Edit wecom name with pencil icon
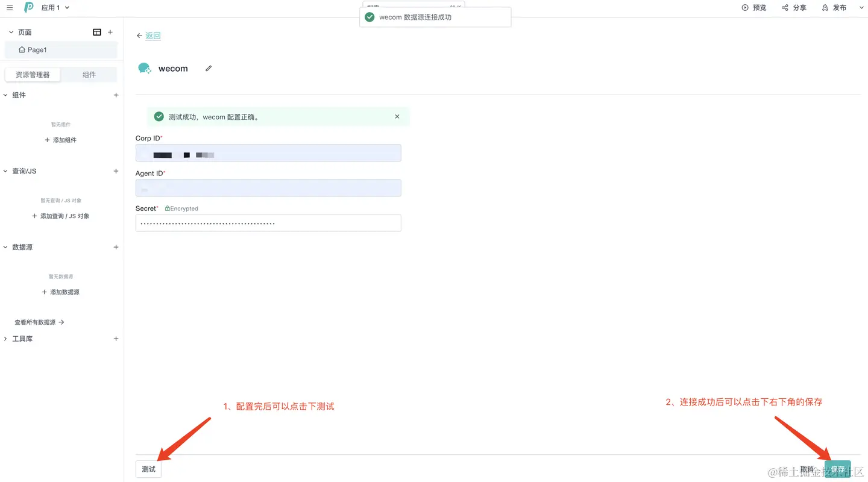 [209, 68]
